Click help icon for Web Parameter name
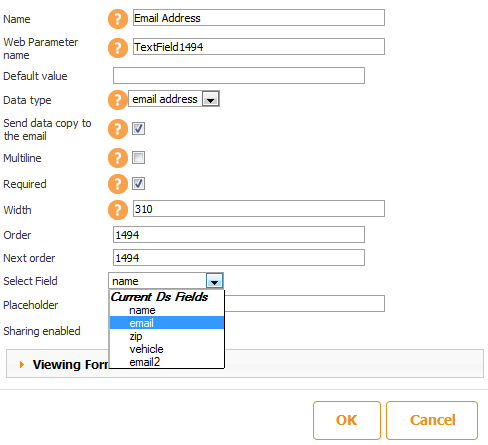 coord(118,48)
